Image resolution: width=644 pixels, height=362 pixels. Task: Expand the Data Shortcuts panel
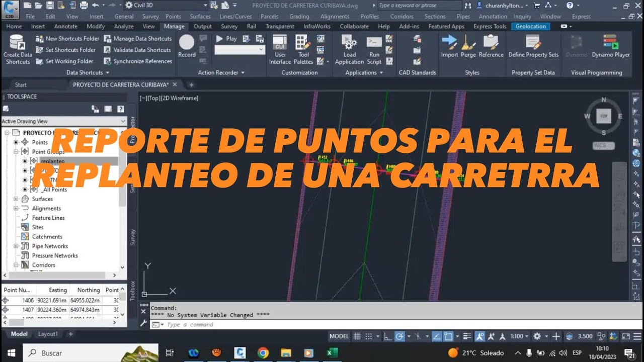point(88,72)
